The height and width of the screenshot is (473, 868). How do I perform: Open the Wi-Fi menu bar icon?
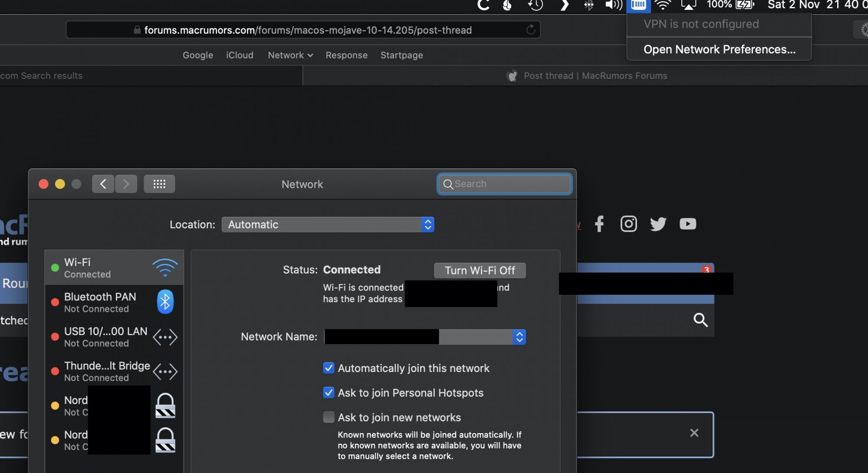pyautogui.click(x=663, y=5)
